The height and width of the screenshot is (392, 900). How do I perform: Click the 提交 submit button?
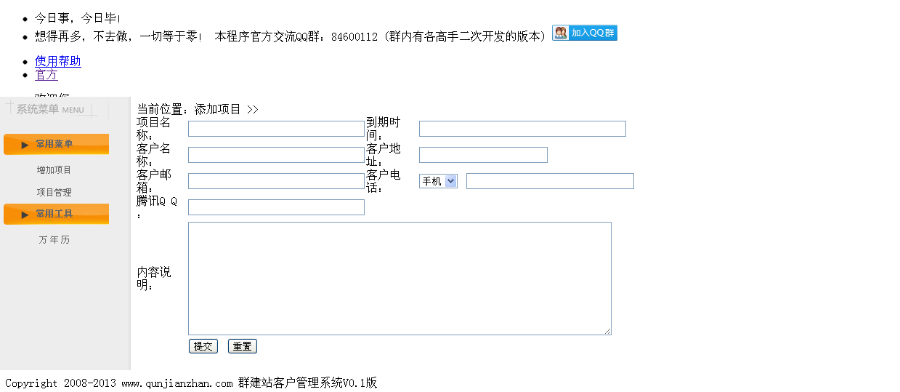pyautogui.click(x=203, y=346)
